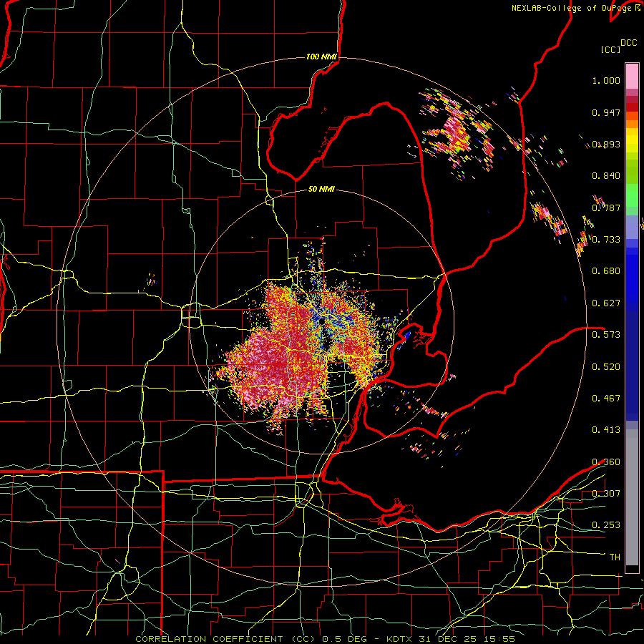
Task: Click the 0.307 scale label
Action: pos(606,494)
